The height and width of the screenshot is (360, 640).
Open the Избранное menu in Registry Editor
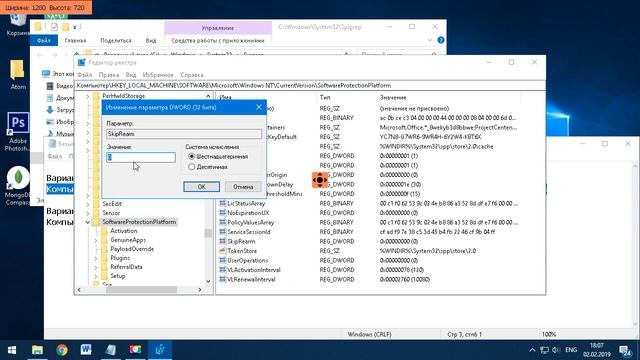(x=158, y=75)
